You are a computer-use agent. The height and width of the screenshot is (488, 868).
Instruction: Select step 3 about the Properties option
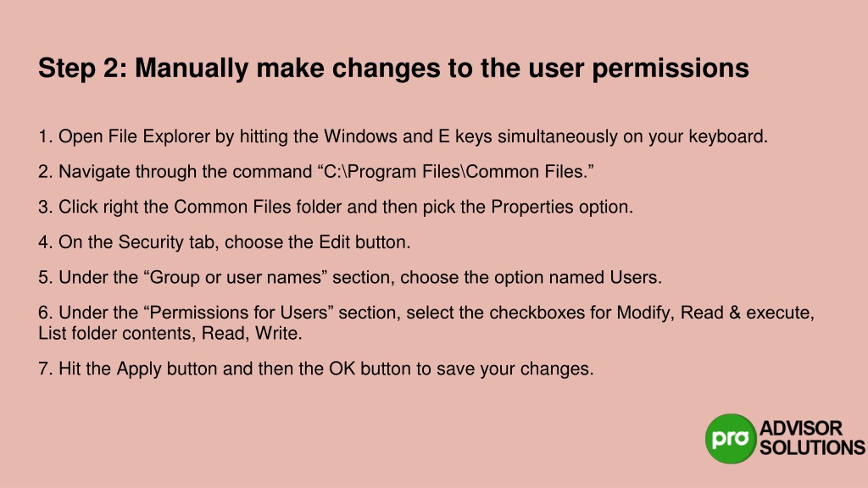[336, 207]
